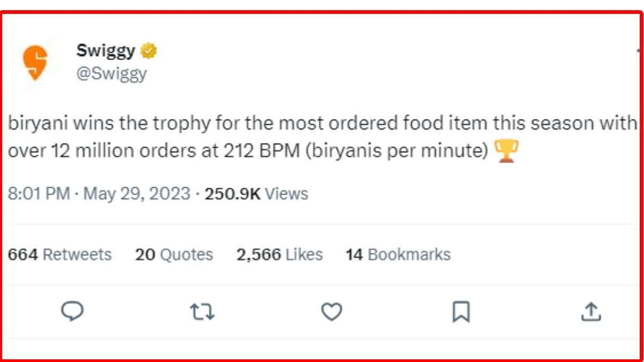The width and height of the screenshot is (644, 362).
Task: Open the Swiggy display name link
Action: coord(106,51)
